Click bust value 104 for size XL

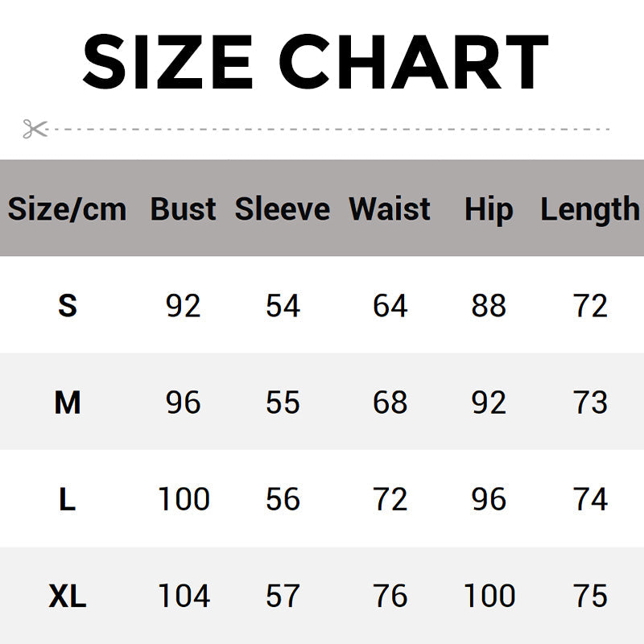point(184,597)
